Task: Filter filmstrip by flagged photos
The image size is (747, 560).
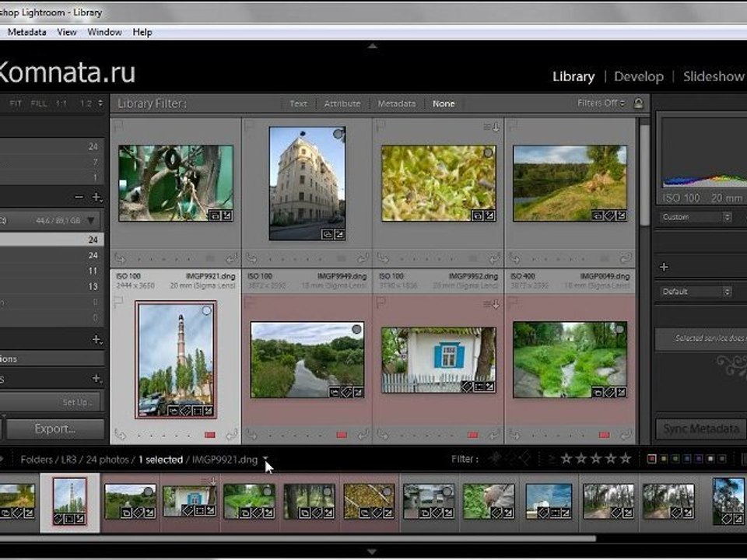Action: click(496, 459)
